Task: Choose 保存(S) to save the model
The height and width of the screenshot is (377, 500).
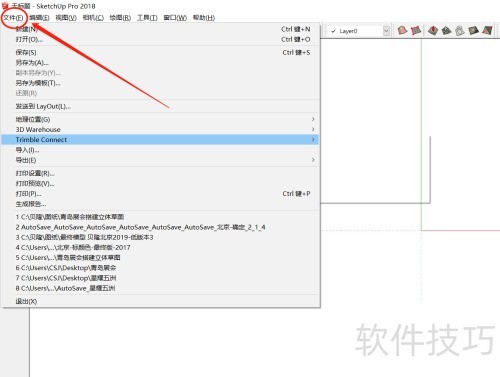Action: (161, 52)
